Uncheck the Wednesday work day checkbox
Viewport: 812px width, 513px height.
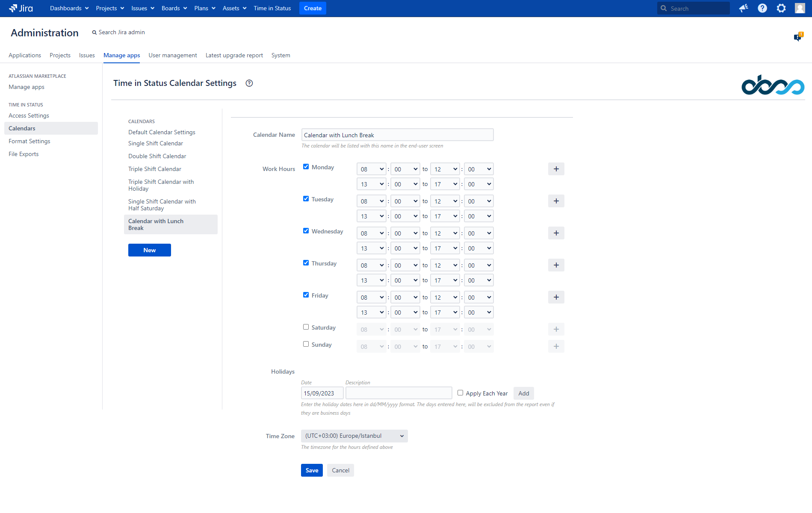[x=306, y=231]
